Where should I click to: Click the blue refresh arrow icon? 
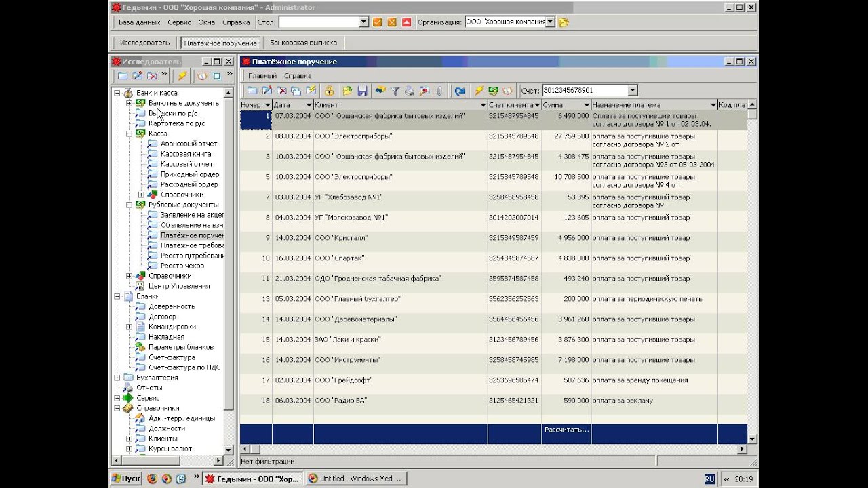click(460, 91)
